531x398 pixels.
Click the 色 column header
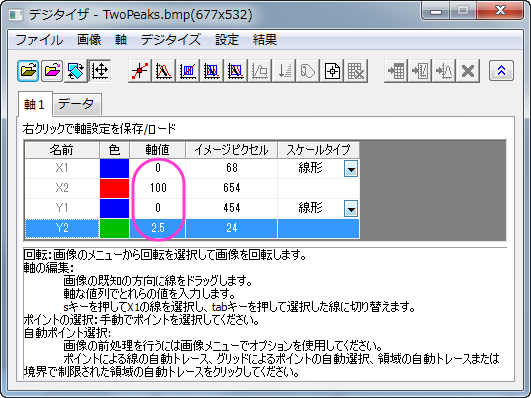114,150
